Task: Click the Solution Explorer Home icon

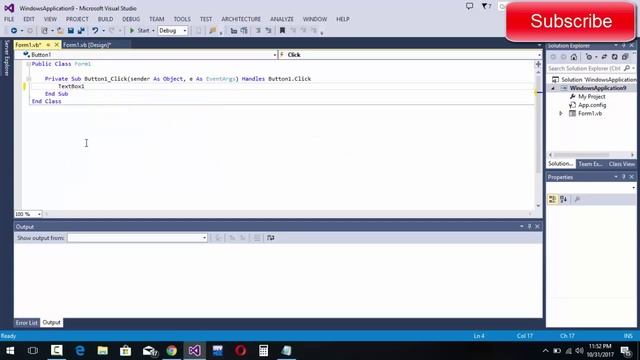Action: pos(574,57)
